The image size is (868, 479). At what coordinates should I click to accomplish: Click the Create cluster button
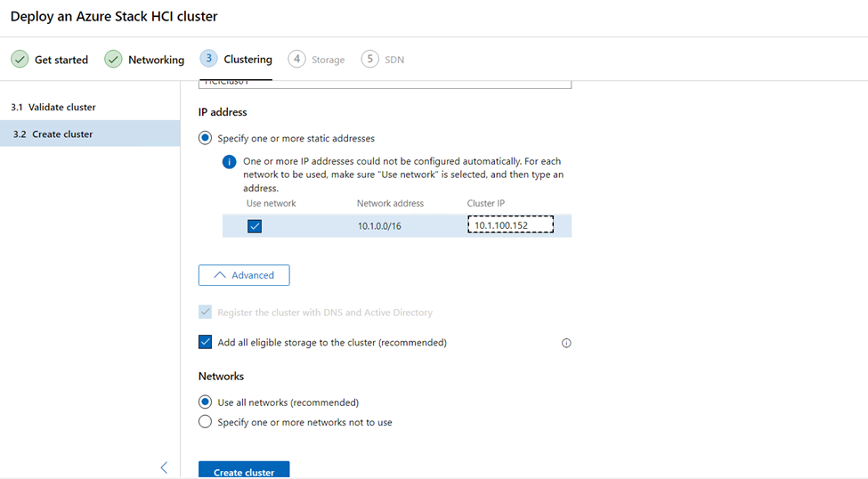tap(244, 470)
